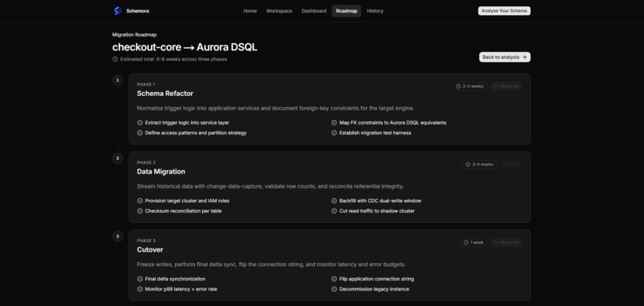Click the 1 week duration badge
The height and width of the screenshot is (306, 644).
(474, 242)
